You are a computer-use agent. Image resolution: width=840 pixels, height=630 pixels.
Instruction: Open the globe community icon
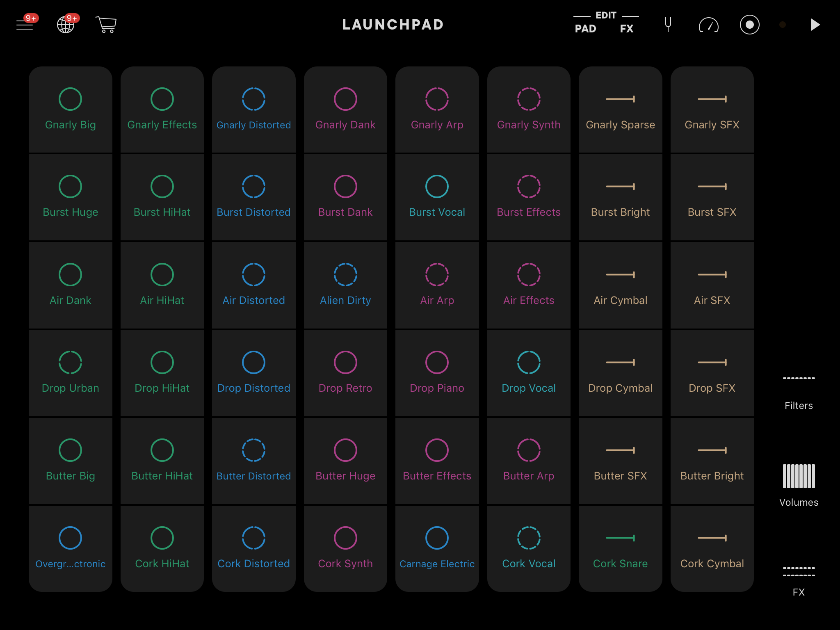coord(66,25)
